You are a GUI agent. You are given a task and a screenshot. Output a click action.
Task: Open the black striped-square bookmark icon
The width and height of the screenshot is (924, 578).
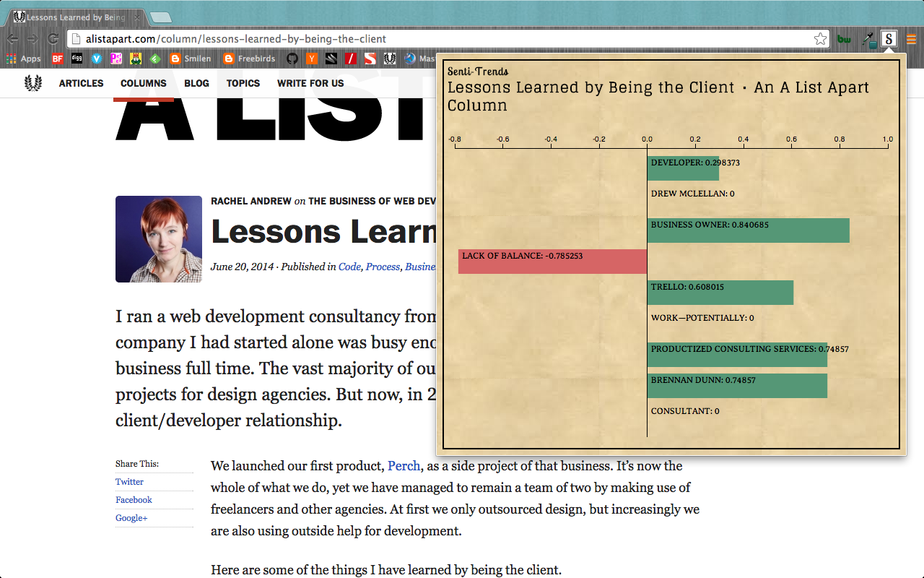point(331,59)
